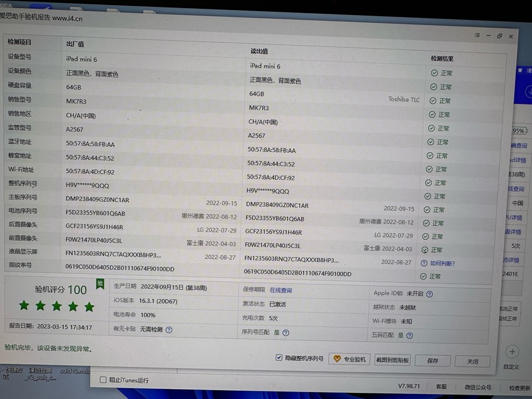Click the 自定义 plus icon in the background window
This screenshot has width=532, height=399.
point(512,352)
